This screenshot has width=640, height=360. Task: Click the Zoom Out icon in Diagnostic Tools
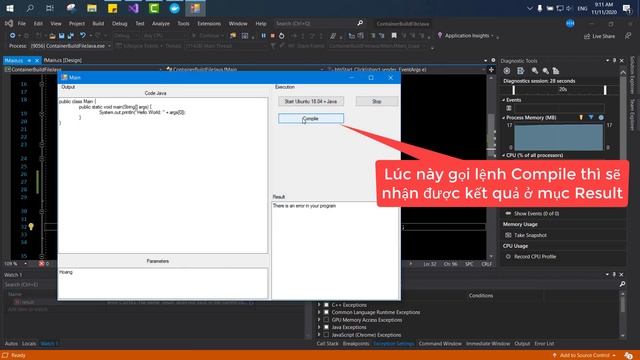[x=545, y=71]
